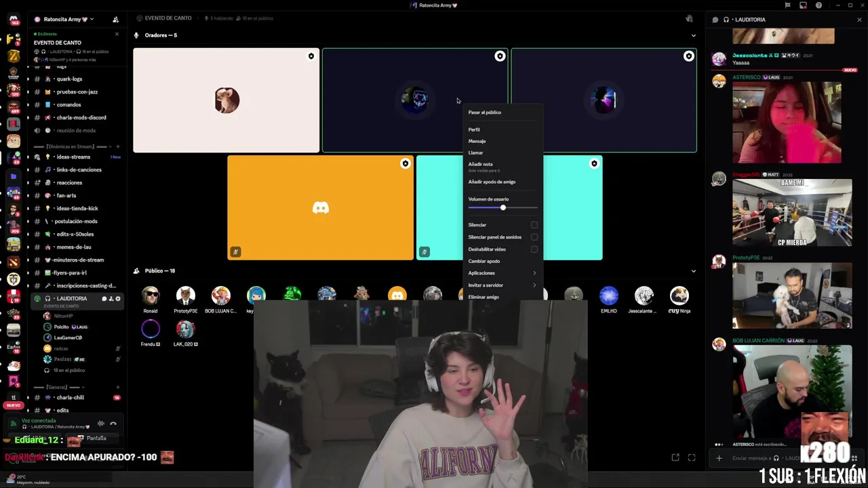Click the plus attach button in message box
This screenshot has width=868, height=488.
coord(719,458)
